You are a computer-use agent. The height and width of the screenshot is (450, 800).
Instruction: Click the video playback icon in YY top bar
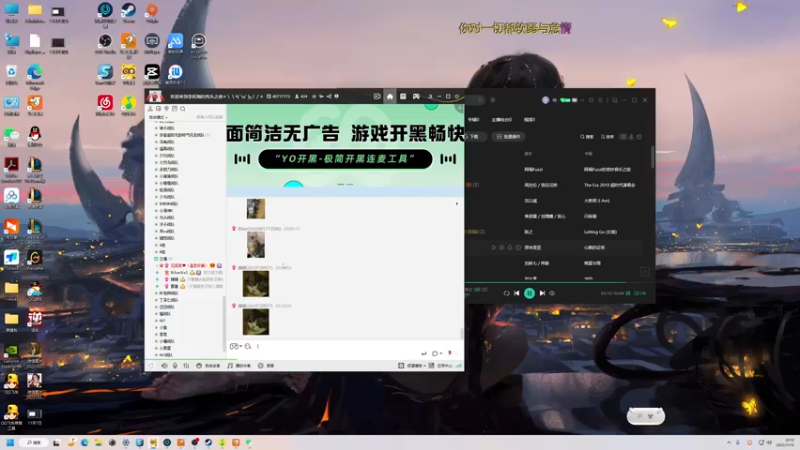click(x=377, y=96)
